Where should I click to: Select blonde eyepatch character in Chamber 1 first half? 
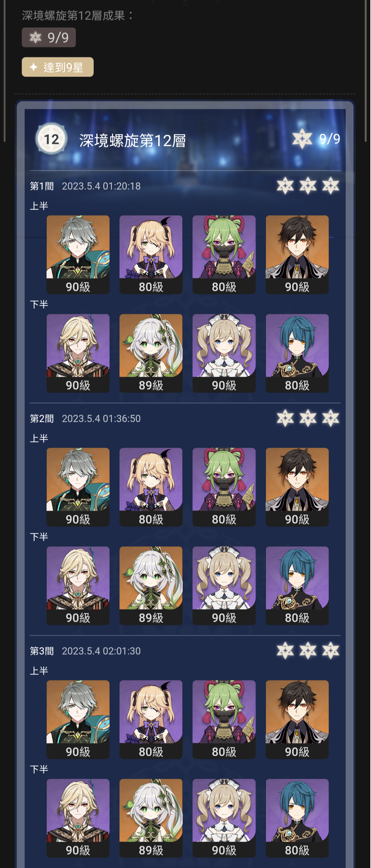pos(151,254)
